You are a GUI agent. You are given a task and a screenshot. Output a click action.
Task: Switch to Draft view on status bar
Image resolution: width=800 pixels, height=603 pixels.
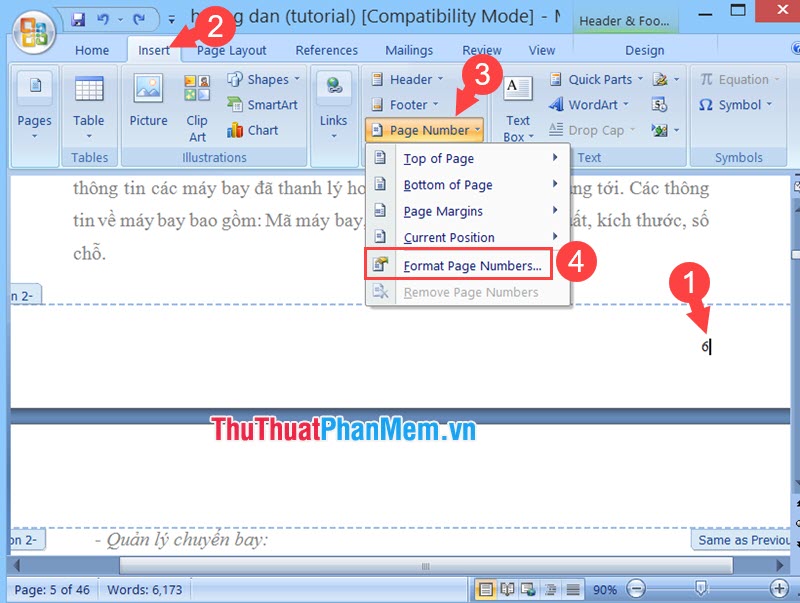tap(572, 590)
